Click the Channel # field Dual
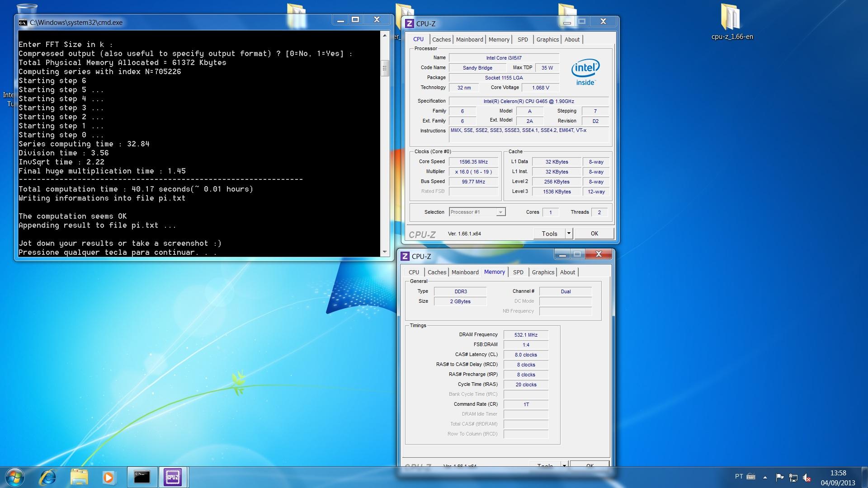Image resolution: width=868 pixels, height=488 pixels. click(566, 291)
